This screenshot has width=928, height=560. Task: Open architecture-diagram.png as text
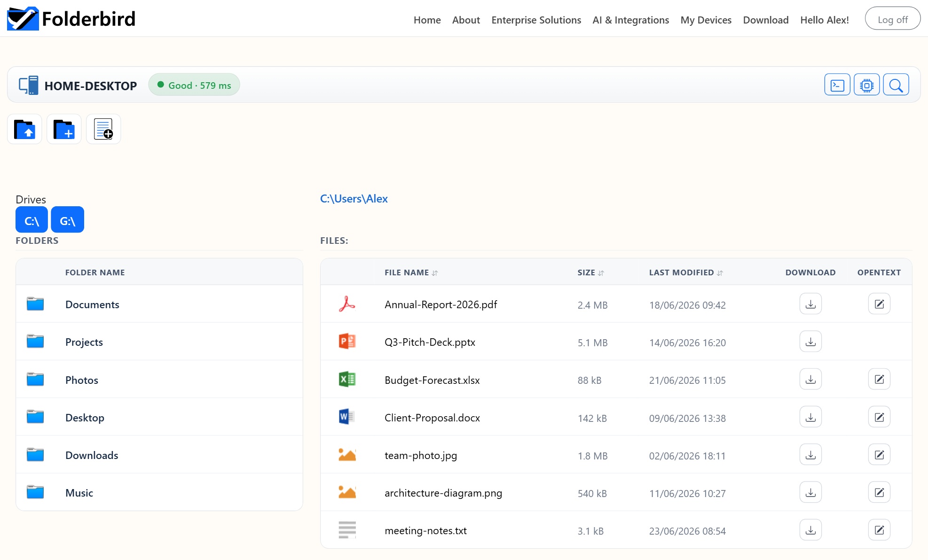[879, 492]
